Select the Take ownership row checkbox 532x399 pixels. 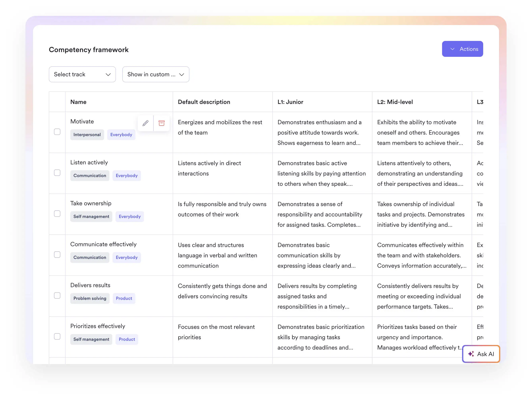pos(57,214)
